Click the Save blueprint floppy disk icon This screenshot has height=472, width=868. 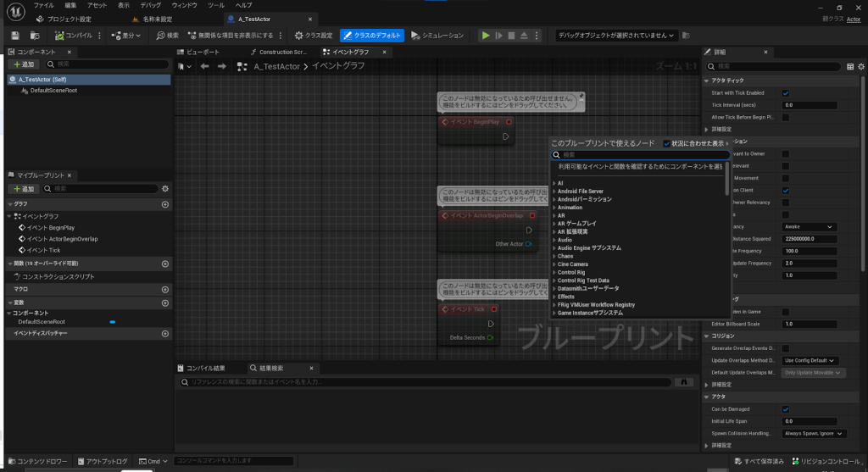(x=14, y=35)
